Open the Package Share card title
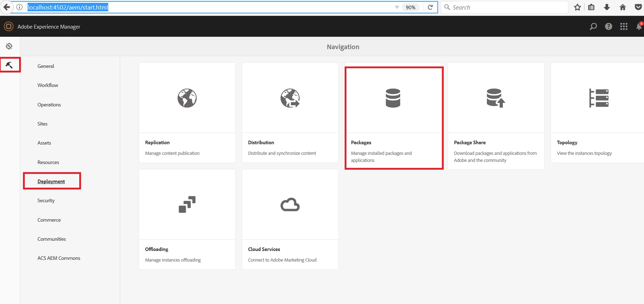 coord(470,142)
